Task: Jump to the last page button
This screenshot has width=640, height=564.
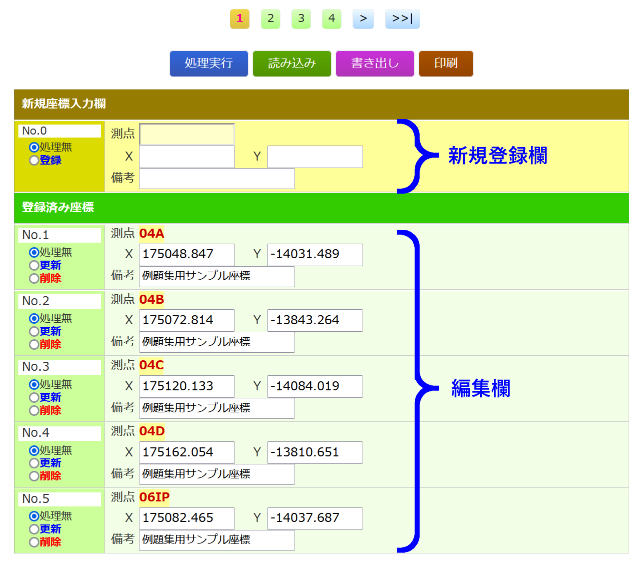Action: [402, 18]
